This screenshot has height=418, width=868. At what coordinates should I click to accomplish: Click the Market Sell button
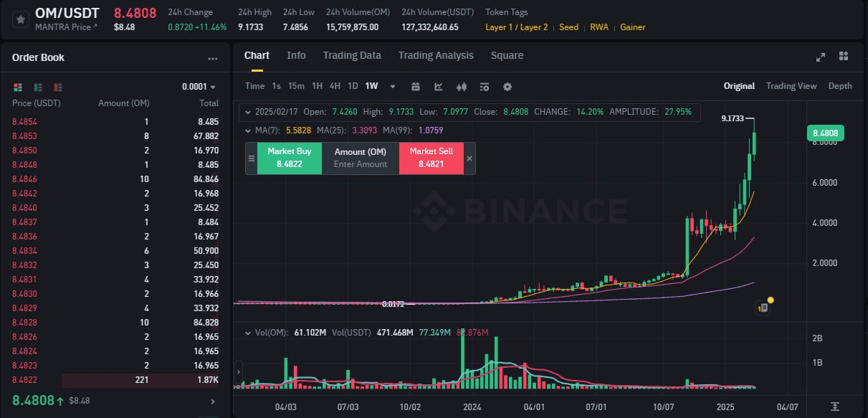coord(431,158)
